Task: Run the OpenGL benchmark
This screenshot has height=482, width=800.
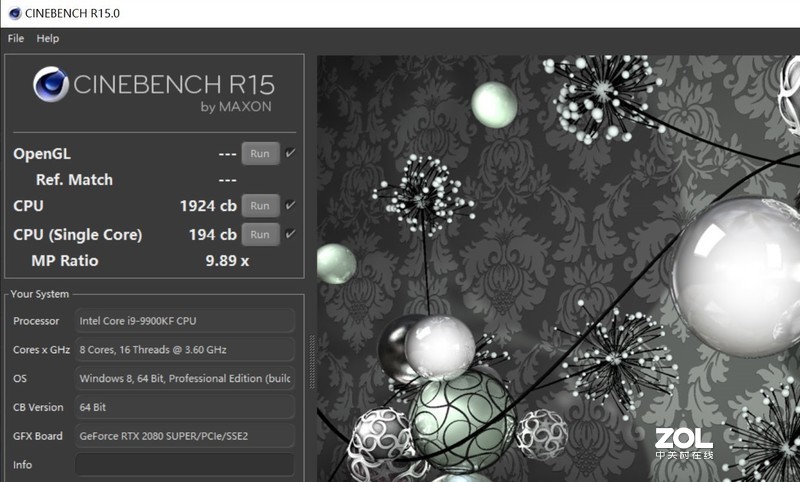Action: [260, 154]
